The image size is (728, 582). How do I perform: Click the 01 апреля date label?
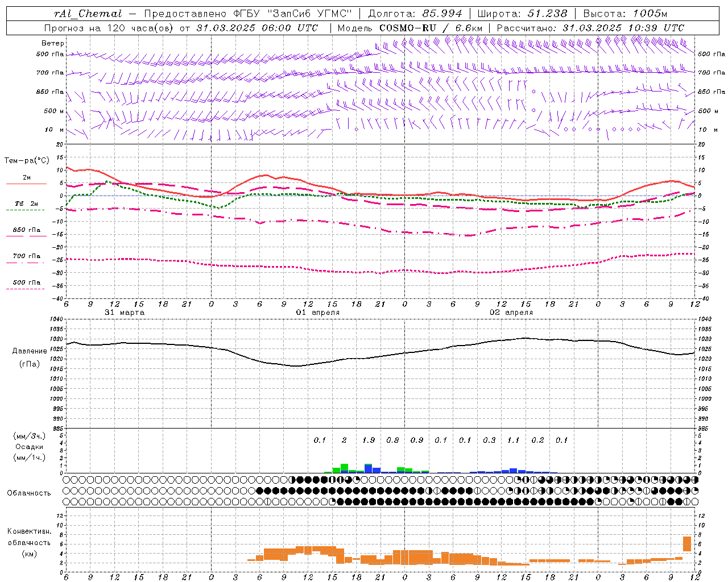click(318, 313)
